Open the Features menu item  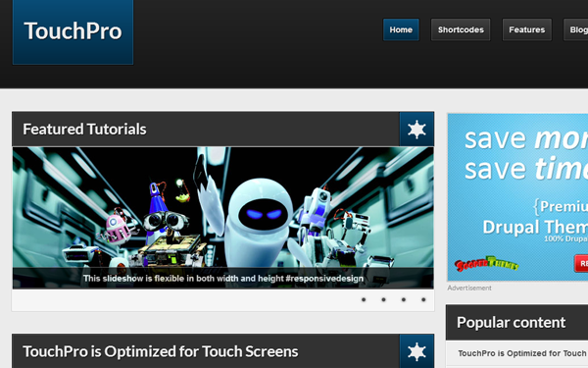527,29
